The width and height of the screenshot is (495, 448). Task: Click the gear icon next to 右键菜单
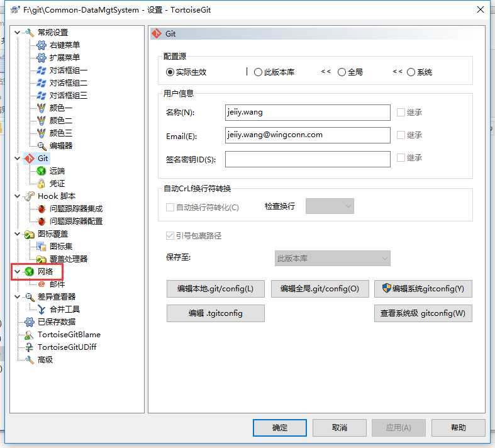(x=42, y=45)
